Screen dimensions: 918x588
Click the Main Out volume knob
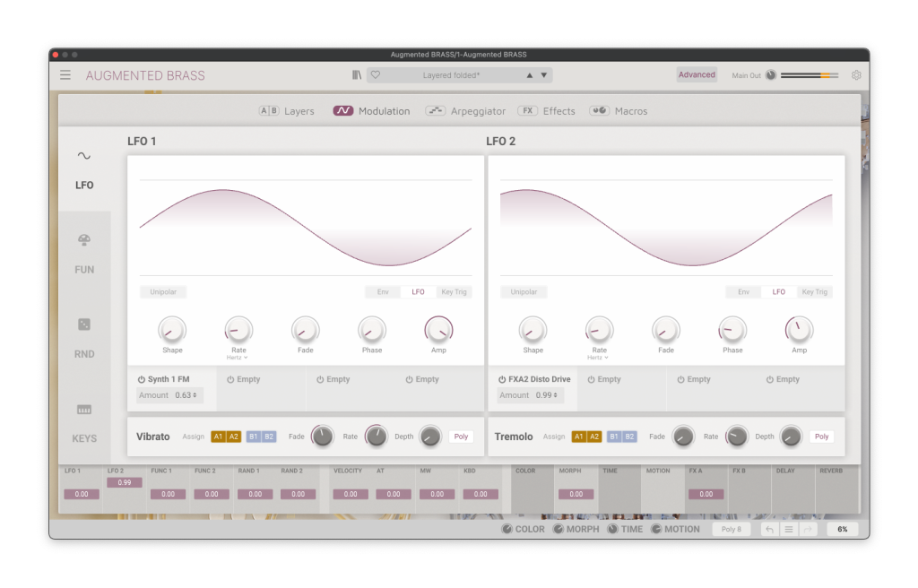pyautogui.click(x=770, y=75)
